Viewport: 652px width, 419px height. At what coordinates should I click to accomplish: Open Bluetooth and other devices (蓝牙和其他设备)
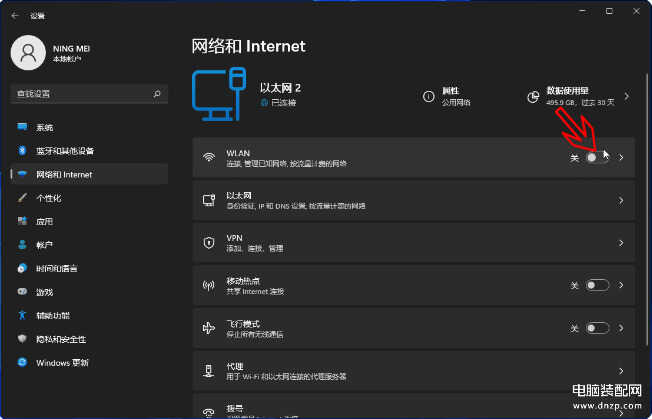(65, 151)
